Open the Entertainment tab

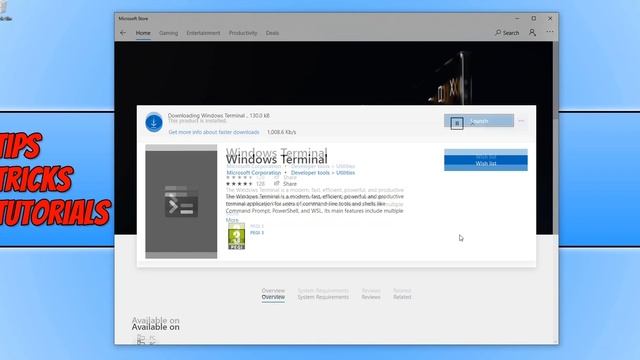pos(203,33)
